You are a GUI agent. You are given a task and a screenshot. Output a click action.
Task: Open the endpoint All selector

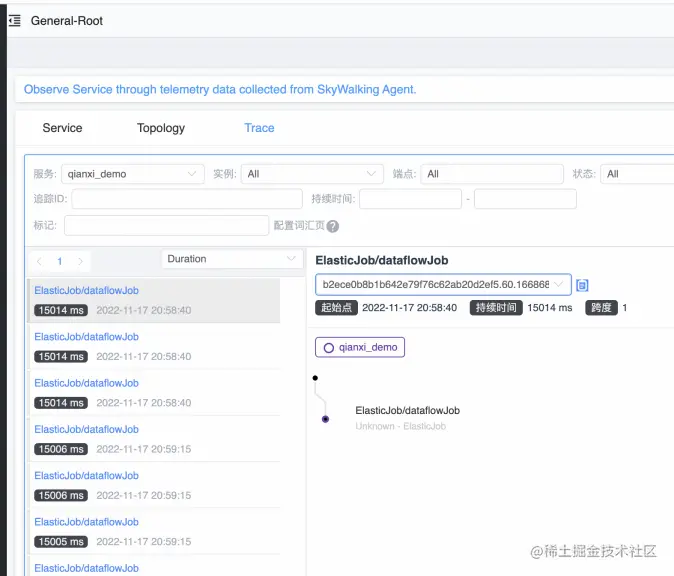click(492, 174)
